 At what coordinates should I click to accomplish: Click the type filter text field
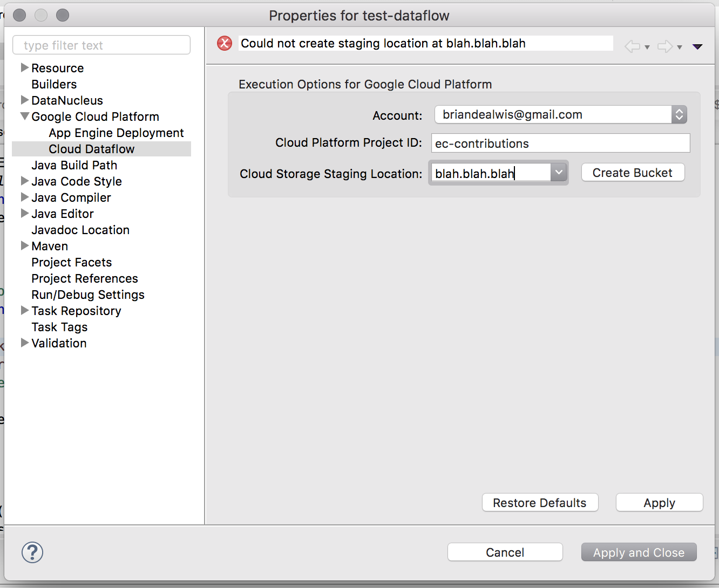click(x=101, y=45)
